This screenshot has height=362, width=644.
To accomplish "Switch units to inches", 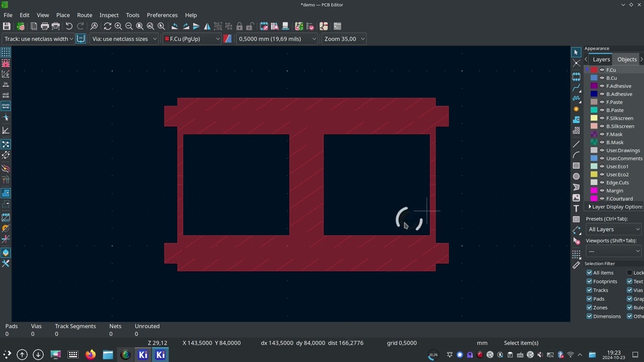I will [x=6, y=84].
